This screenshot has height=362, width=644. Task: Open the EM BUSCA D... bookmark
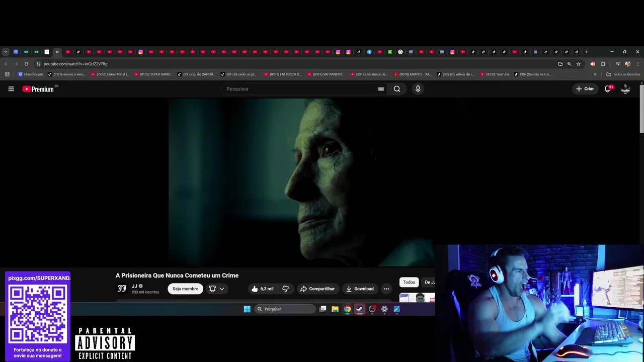283,74
